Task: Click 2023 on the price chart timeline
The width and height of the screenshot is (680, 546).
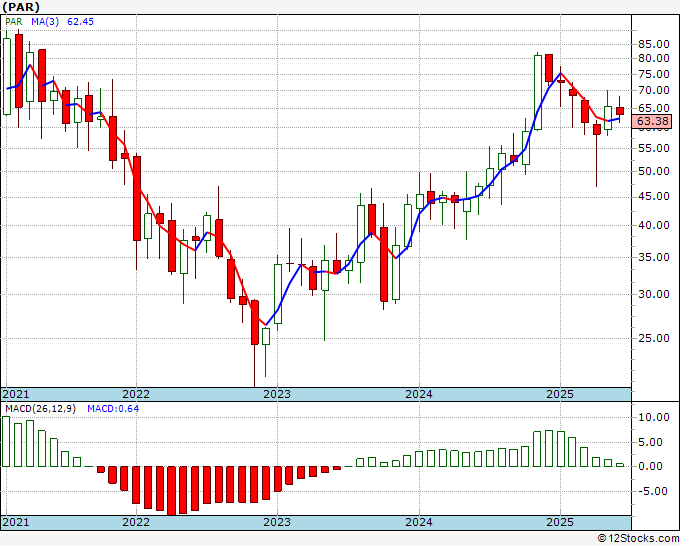Action: (277, 394)
